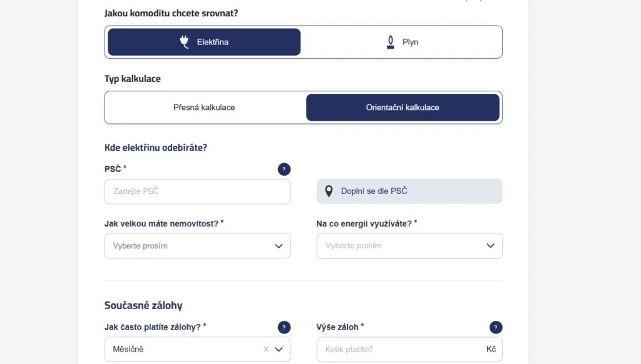Click the Zadejte PSČ input field
This screenshot has height=364, width=641.
(x=197, y=191)
